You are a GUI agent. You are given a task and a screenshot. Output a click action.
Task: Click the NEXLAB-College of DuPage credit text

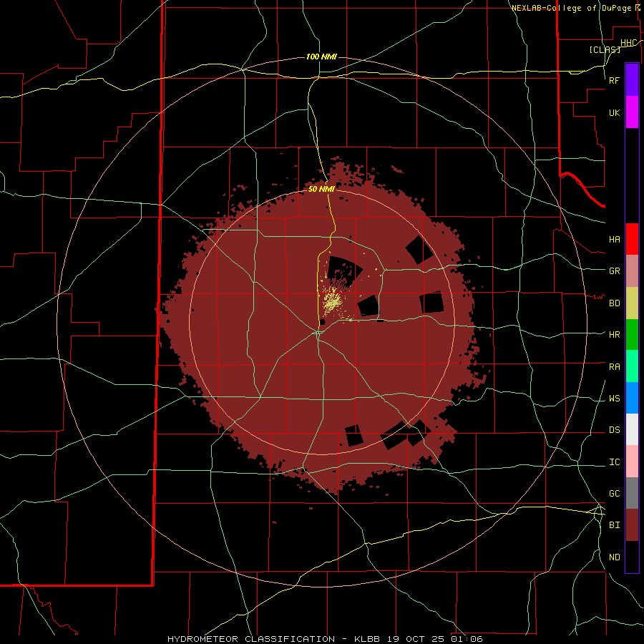[571, 8]
